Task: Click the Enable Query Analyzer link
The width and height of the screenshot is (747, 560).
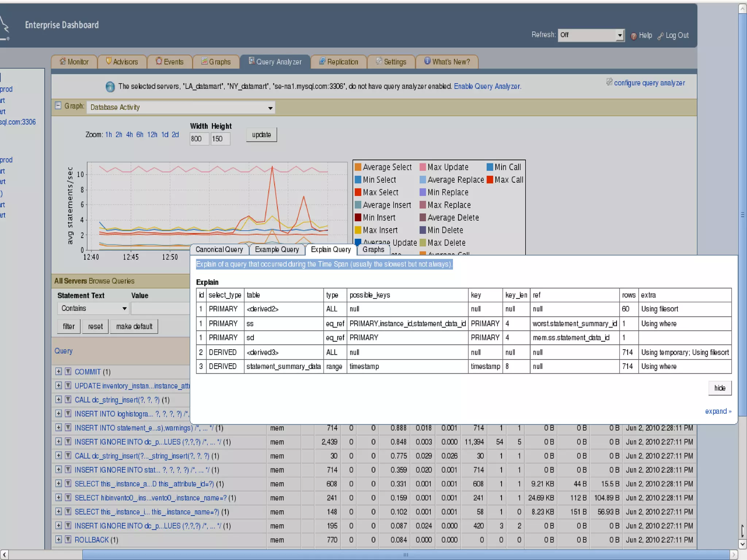Action: tap(487, 86)
